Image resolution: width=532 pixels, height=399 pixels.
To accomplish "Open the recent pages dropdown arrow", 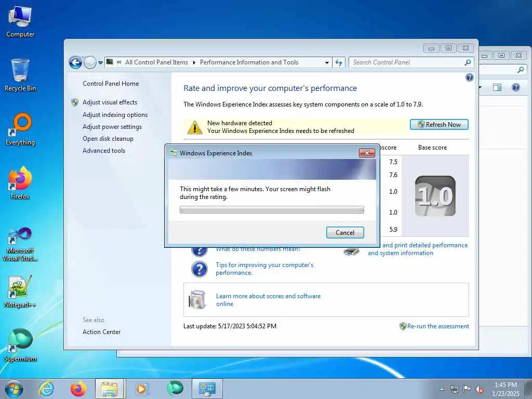I will point(100,63).
